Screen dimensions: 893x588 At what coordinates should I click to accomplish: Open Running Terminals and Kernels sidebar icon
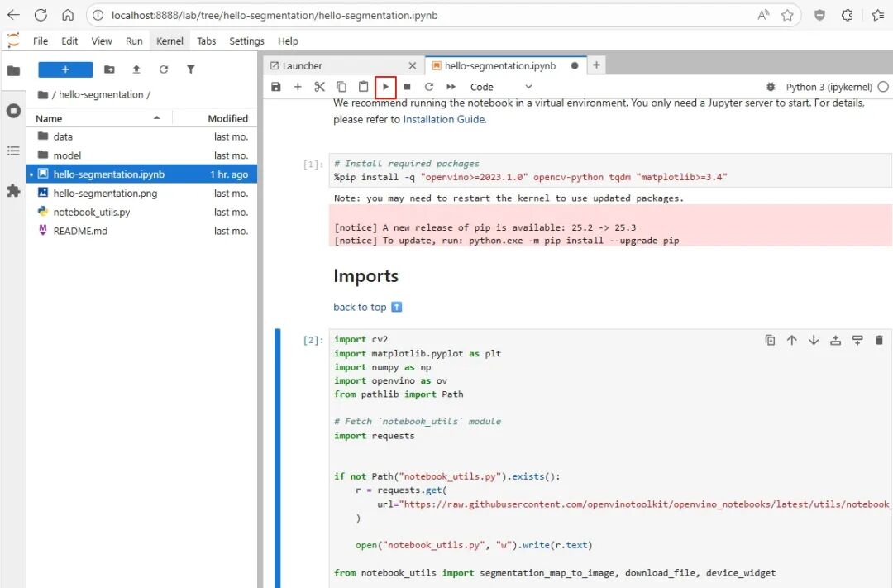[x=13, y=111]
